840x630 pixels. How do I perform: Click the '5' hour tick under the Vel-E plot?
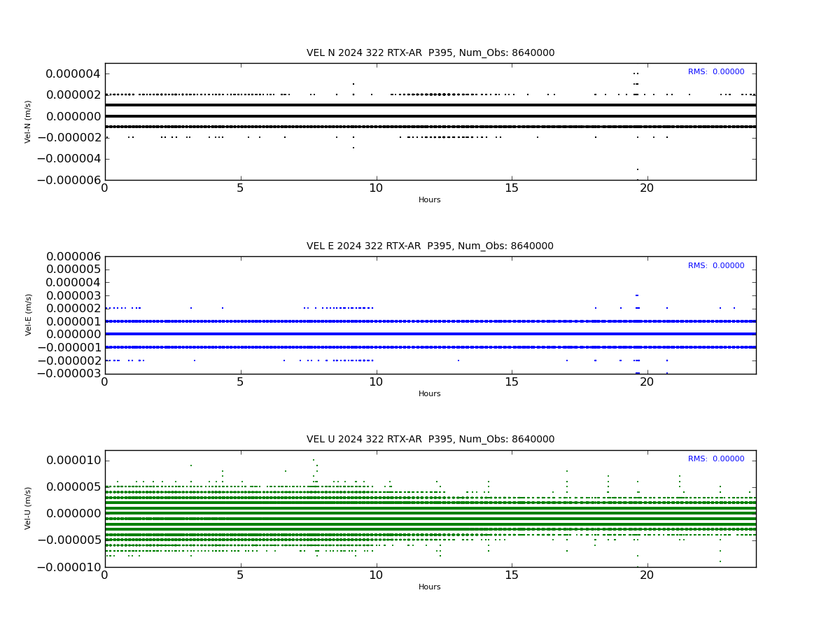tap(241, 382)
